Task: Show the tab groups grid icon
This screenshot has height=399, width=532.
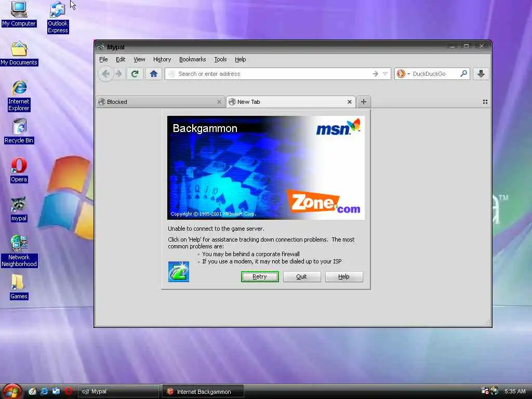Action: (485, 102)
